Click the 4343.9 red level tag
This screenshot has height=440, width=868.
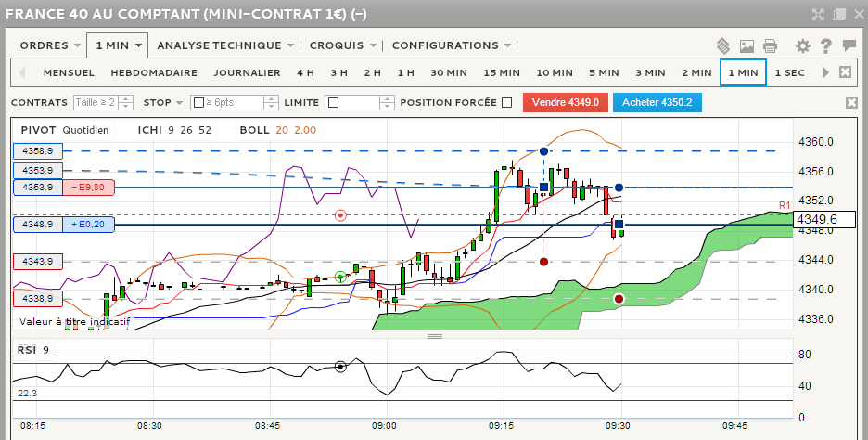(x=38, y=262)
